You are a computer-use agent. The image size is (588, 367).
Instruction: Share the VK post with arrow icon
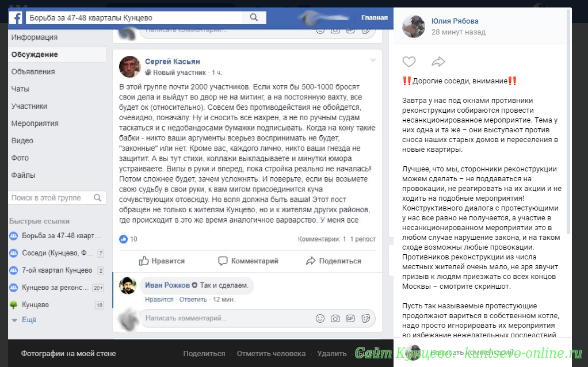[x=438, y=62]
